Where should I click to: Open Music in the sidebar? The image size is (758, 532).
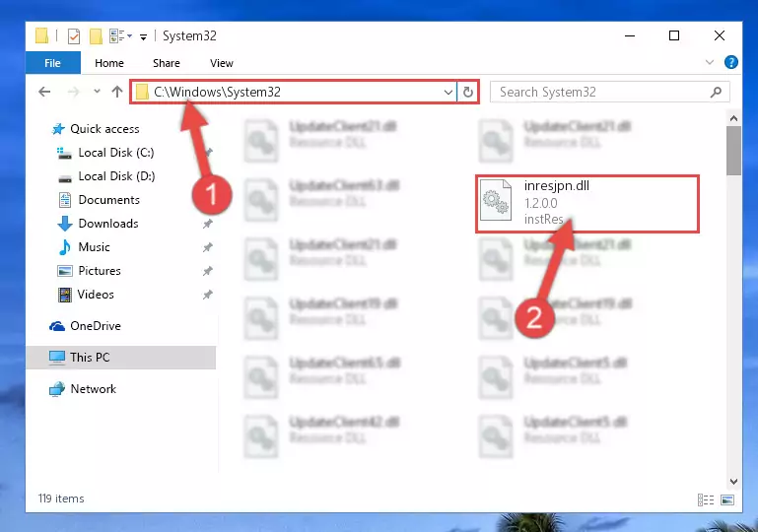94,247
